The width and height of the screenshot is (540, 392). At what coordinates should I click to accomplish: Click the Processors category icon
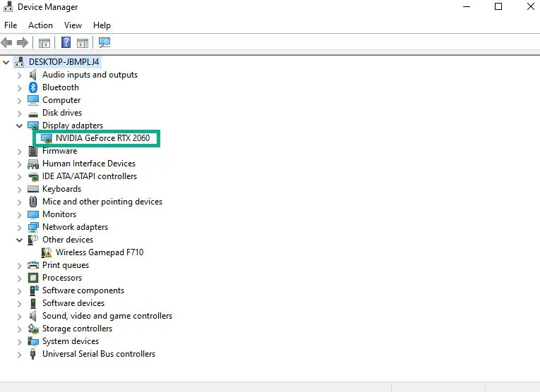[33, 278]
